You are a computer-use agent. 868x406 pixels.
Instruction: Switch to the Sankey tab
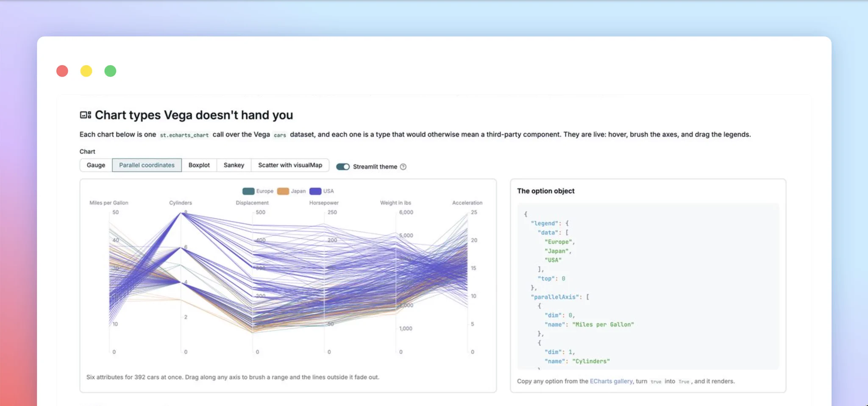(x=234, y=165)
